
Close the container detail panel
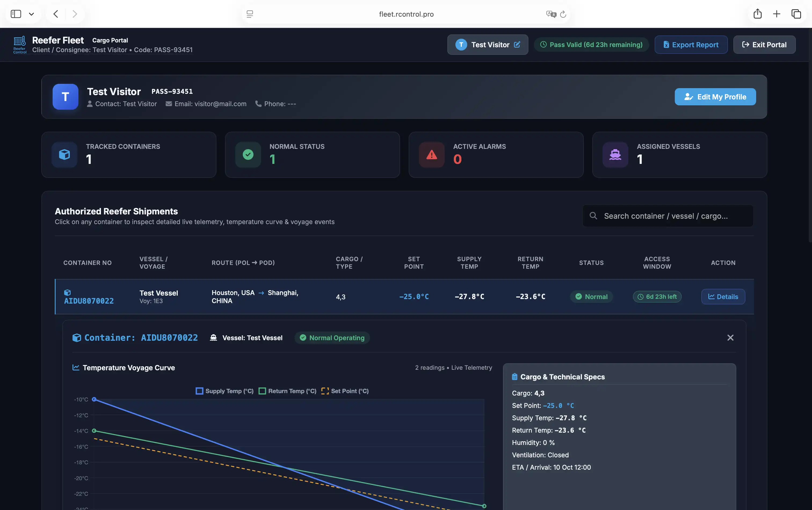coord(730,338)
